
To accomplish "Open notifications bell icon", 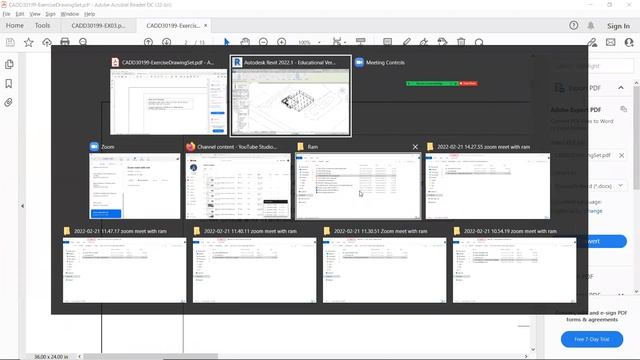I will [591, 25].
